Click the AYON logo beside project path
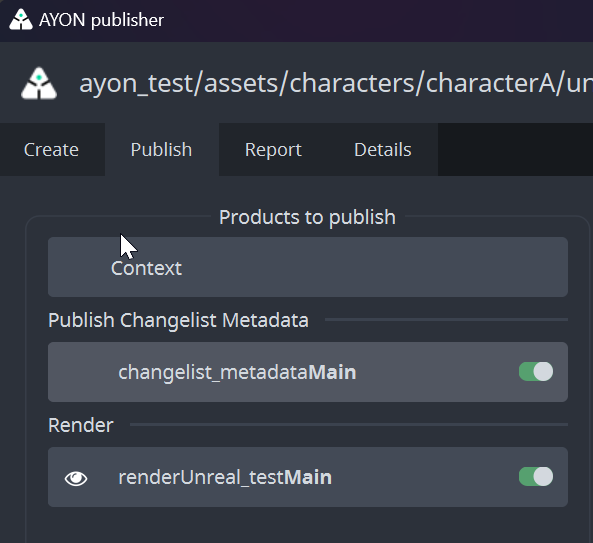This screenshot has width=593, height=543. click(39, 83)
